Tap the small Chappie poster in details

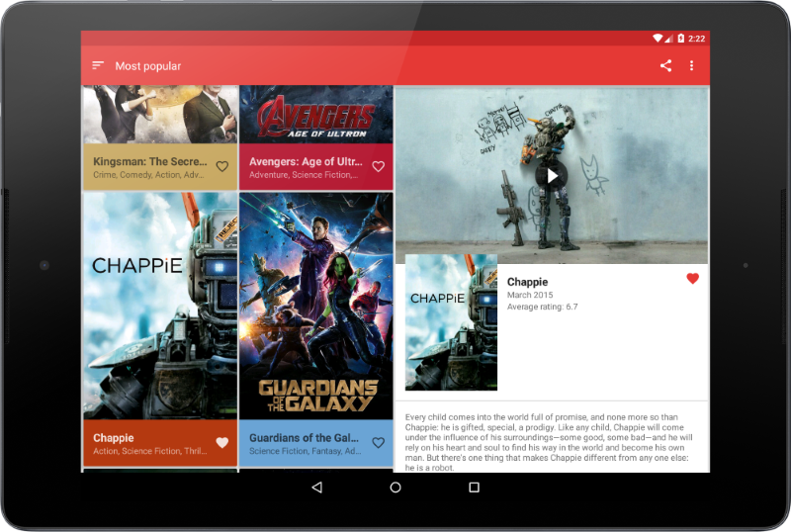tap(451, 322)
